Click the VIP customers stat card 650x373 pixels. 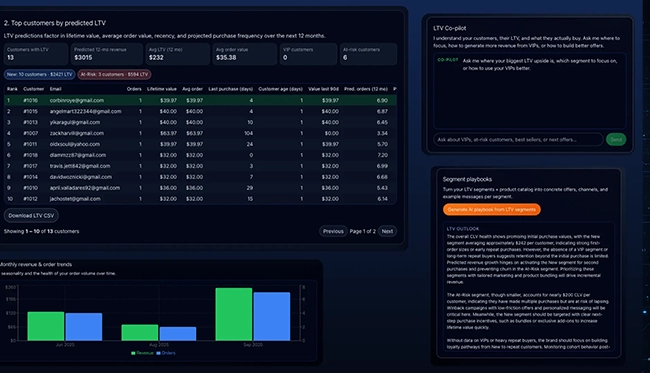pos(308,54)
